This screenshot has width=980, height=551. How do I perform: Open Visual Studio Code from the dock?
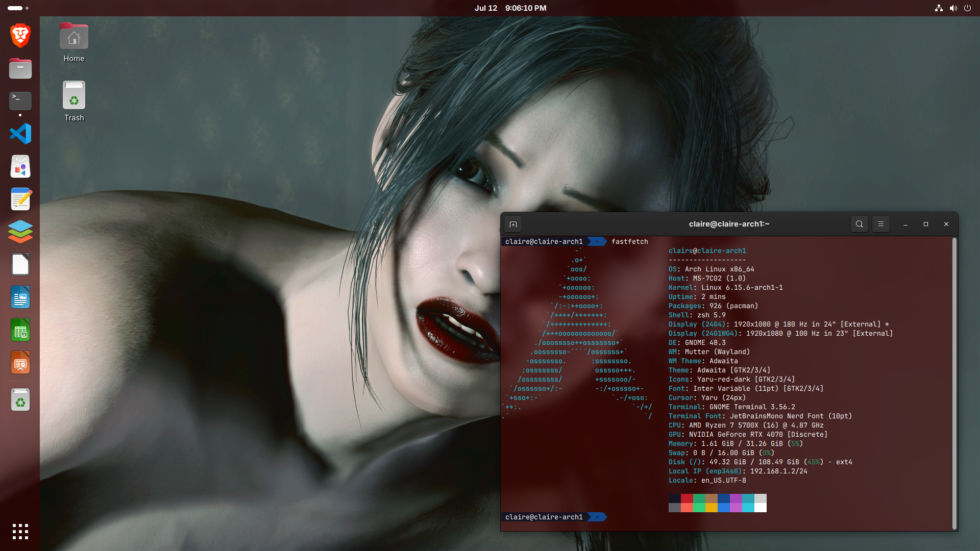[x=20, y=134]
